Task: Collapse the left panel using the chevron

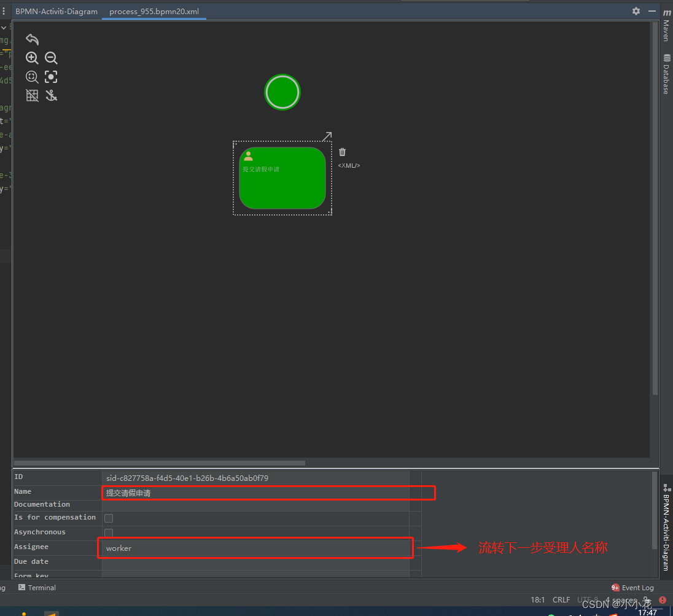Action: click(4, 28)
